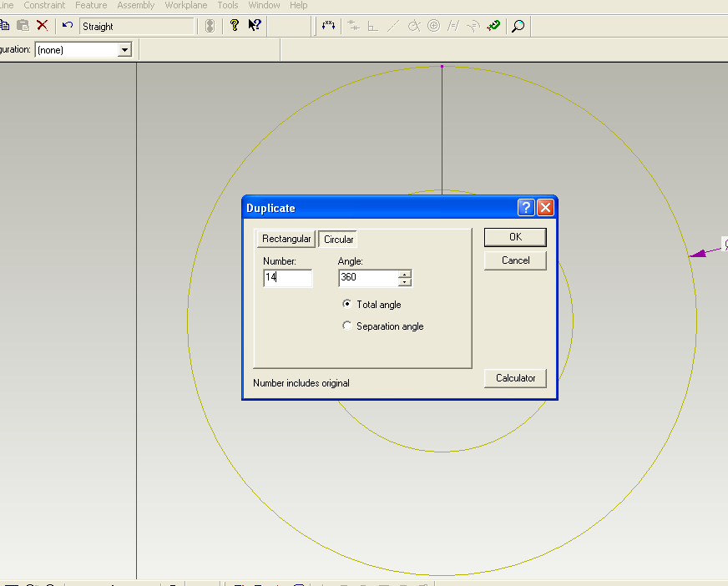Click the parallel constraint icon
Viewport: 728px width, 586px height.
[453, 26]
